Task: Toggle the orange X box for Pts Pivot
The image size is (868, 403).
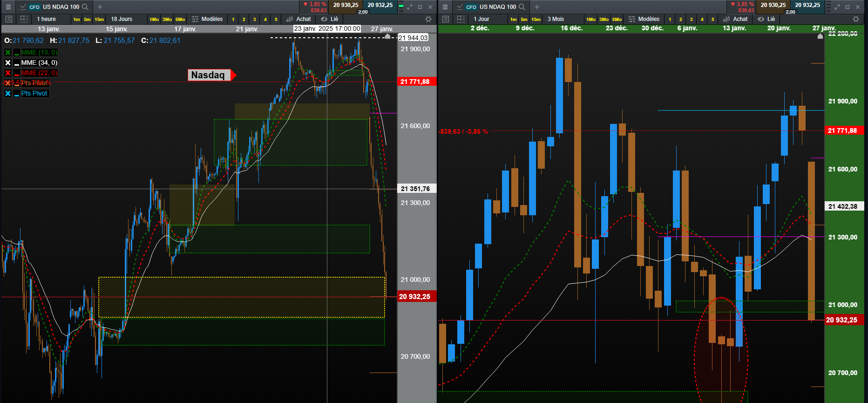Action: coord(8,83)
